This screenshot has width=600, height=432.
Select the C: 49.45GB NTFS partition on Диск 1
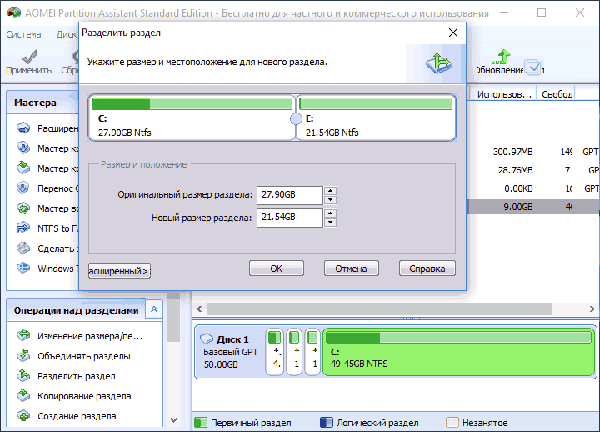(x=458, y=352)
